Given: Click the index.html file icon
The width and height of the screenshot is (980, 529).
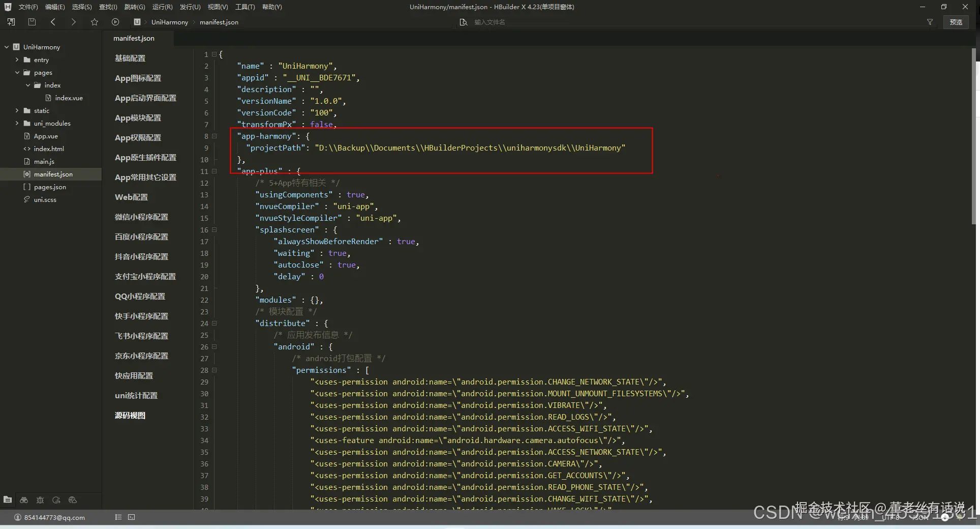Looking at the screenshot, I should pyautogui.click(x=27, y=149).
